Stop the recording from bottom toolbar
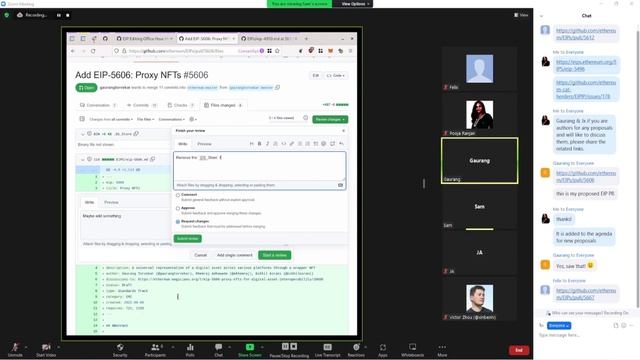The image size is (640, 360). (293, 347)
